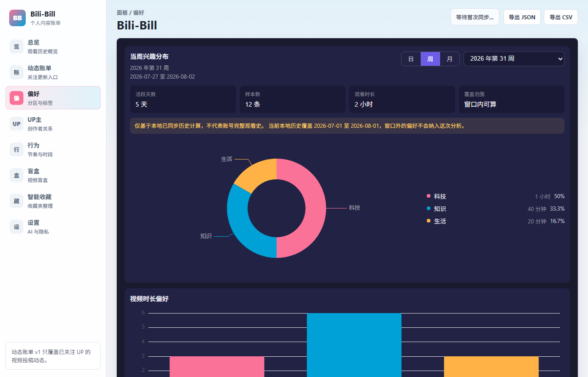Click the 行 behavior sidebar icon
Screen dimensions: 588x377
(x=17, y=149)
